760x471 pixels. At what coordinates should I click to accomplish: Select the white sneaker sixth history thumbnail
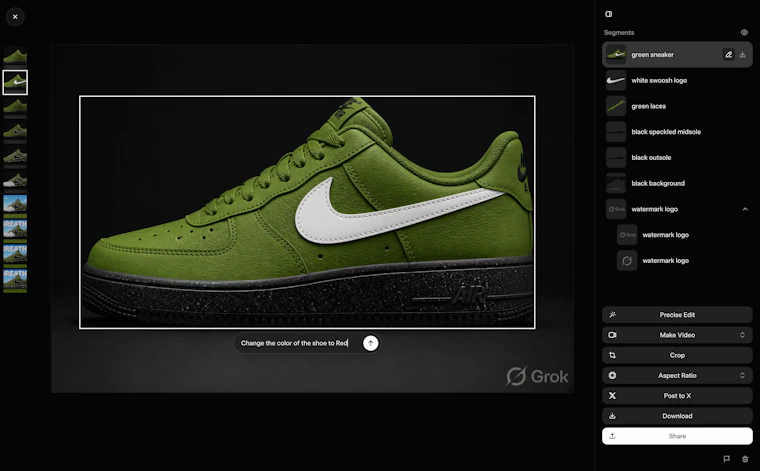(15, 181)
